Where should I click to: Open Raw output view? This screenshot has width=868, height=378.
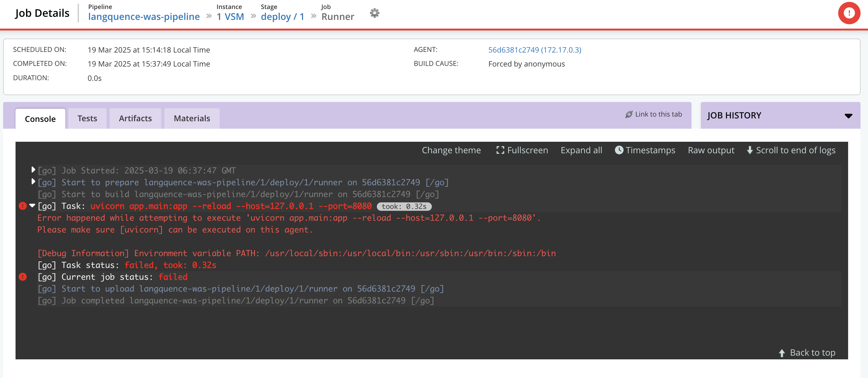711,150
